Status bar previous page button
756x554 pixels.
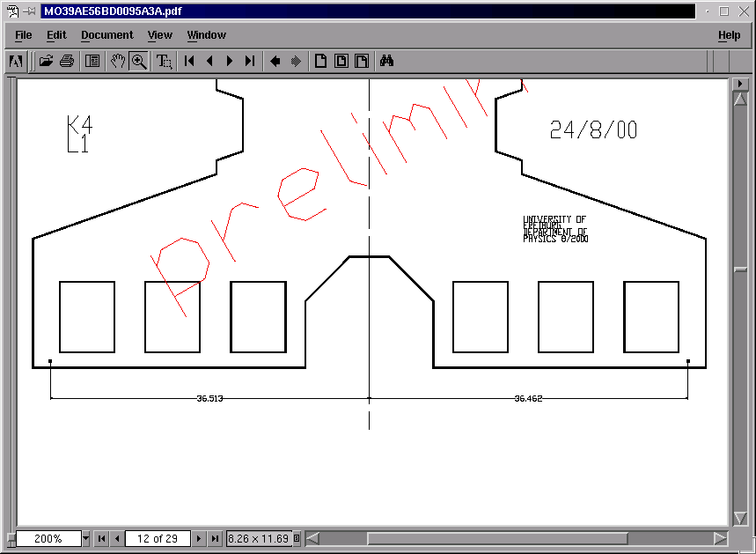point(117,538)
